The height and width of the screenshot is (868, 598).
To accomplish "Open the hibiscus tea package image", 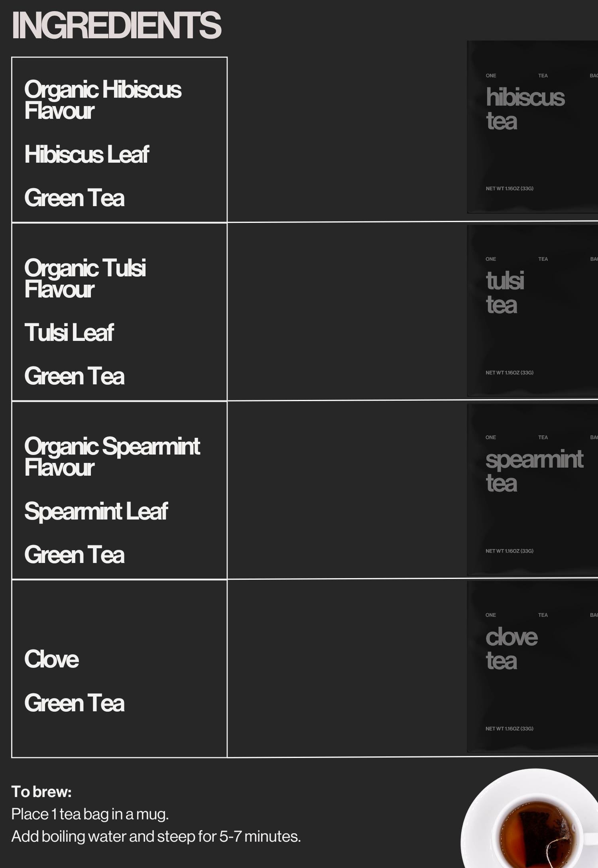I will tap(532, 127).
